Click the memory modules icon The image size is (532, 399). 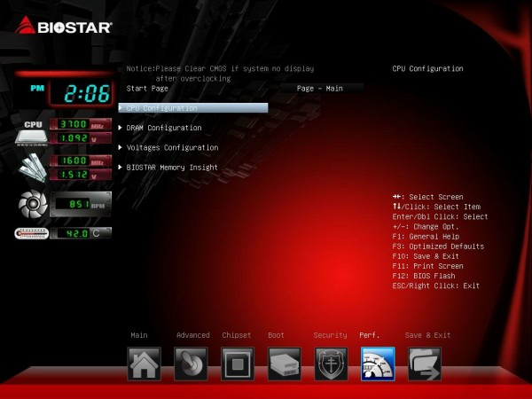(x=33, y=168)
